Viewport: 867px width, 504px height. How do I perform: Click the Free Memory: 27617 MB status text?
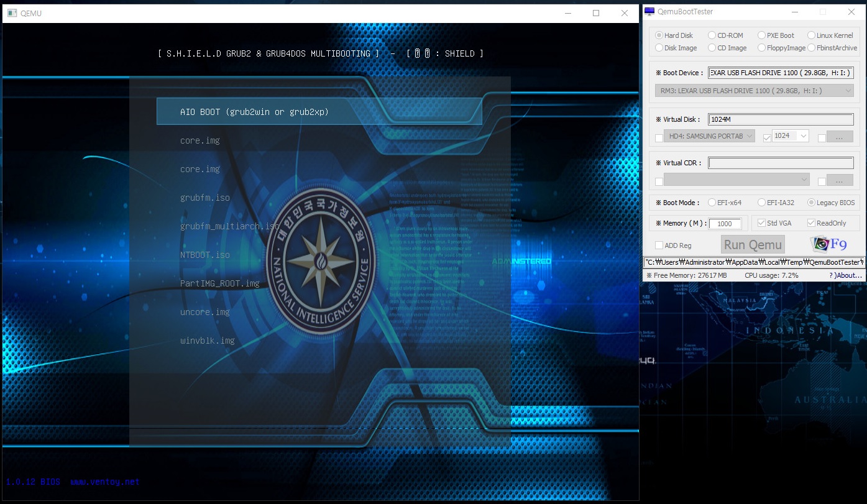click(x=687, y=275)
